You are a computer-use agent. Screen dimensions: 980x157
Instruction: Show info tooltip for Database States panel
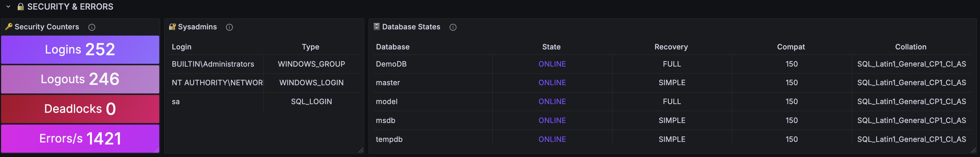(x=453, y=27)
